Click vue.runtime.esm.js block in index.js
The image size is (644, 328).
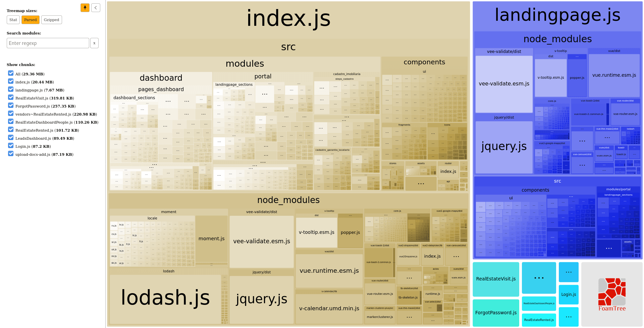329,271
